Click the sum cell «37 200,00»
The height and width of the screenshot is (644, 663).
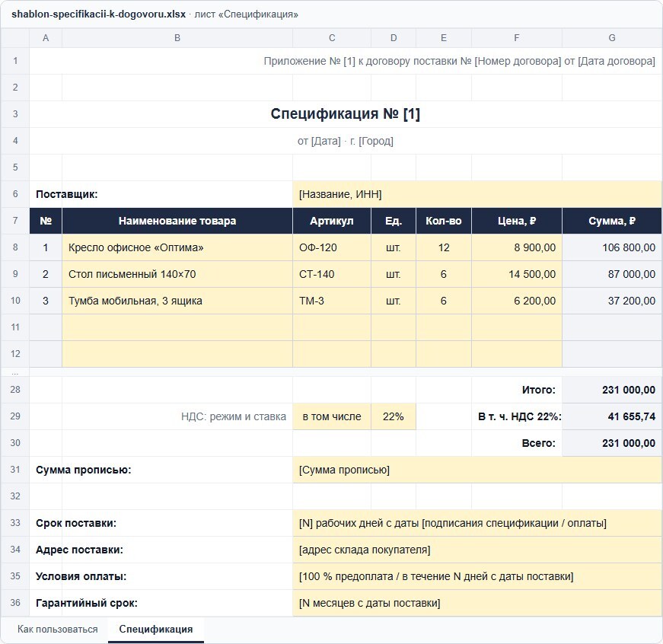coord(612,301)
